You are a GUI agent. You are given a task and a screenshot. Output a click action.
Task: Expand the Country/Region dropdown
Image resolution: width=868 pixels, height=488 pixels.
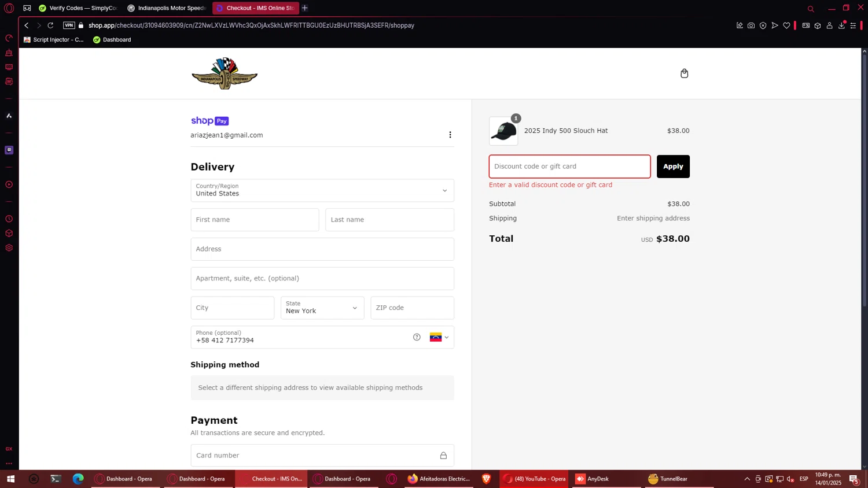pos(322,190)
